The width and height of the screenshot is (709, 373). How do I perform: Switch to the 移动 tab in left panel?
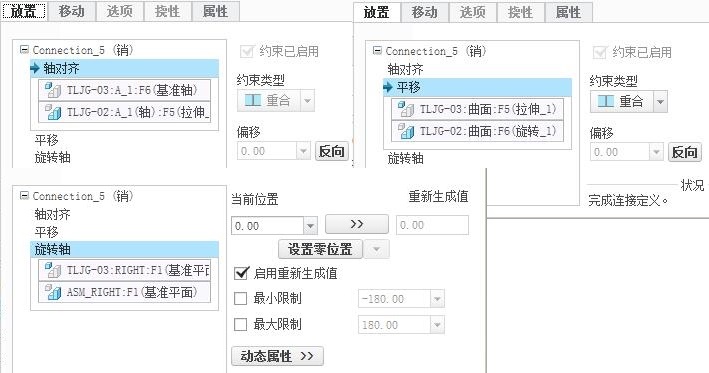point(72,11)
